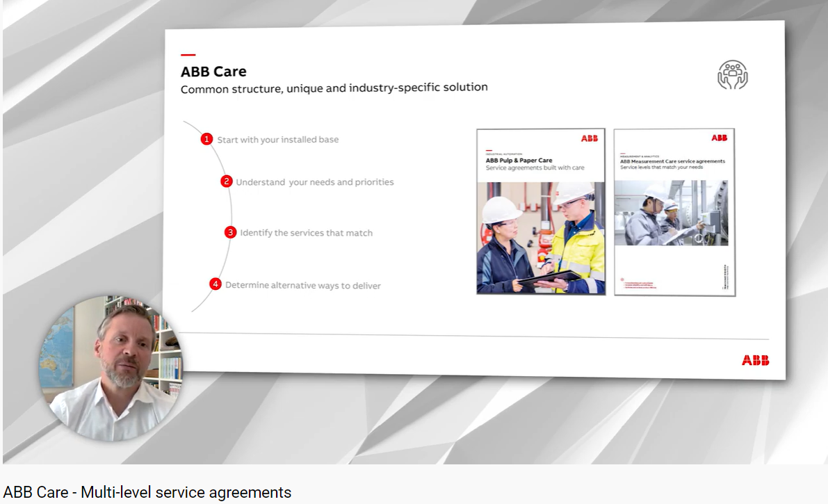Click 'ABB Measurement Care service agreements' title
The width and height of the screenshot is (828, 504).
672,161
